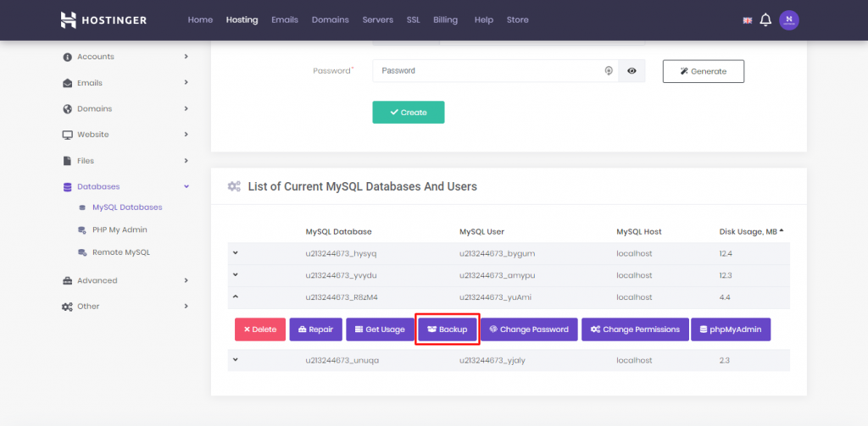Image resolution: width=868 pixels, height=426 pixels.
Task: Click the Change Permissions button
Action: pos(635,329)
